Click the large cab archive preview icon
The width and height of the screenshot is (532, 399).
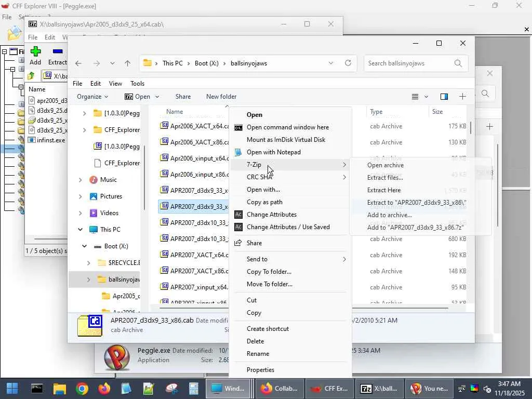90,325
